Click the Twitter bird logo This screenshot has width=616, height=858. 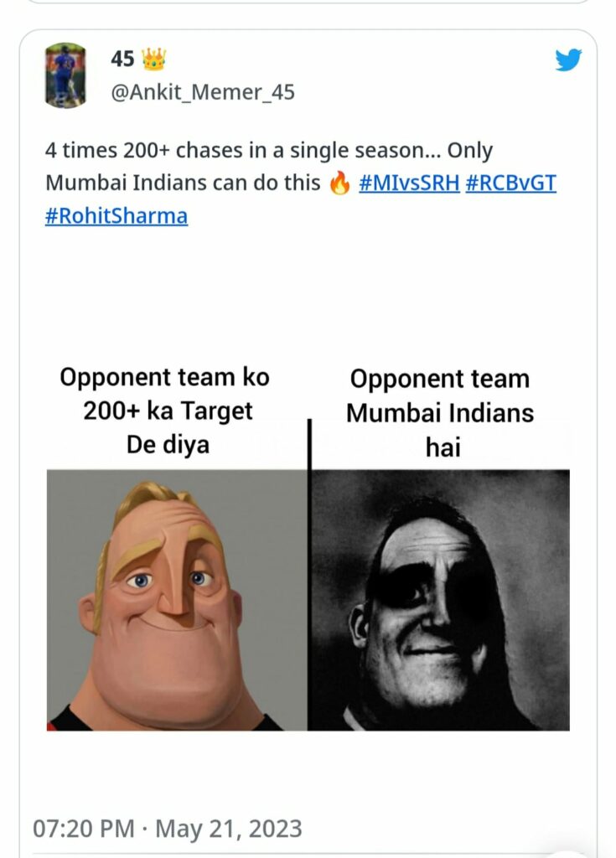pos(567,59)
